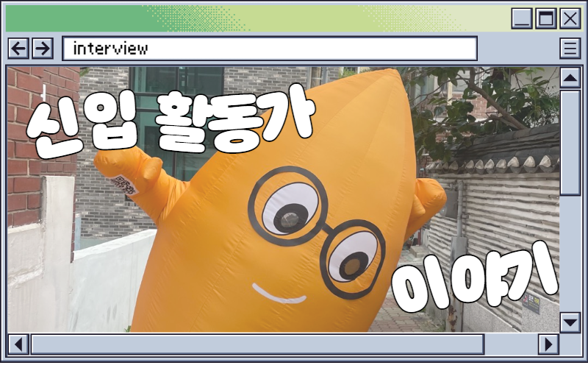Click the orange mascot video thumbnail

[283, 199]
